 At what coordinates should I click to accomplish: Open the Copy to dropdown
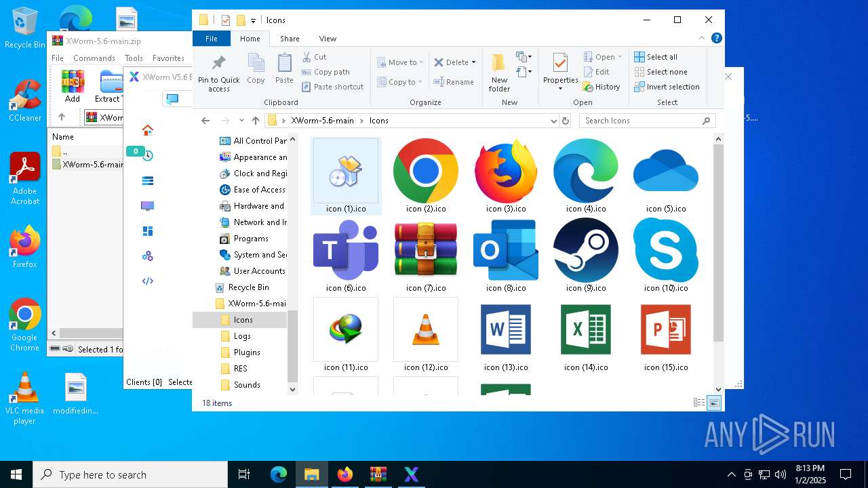pos(400,82)
